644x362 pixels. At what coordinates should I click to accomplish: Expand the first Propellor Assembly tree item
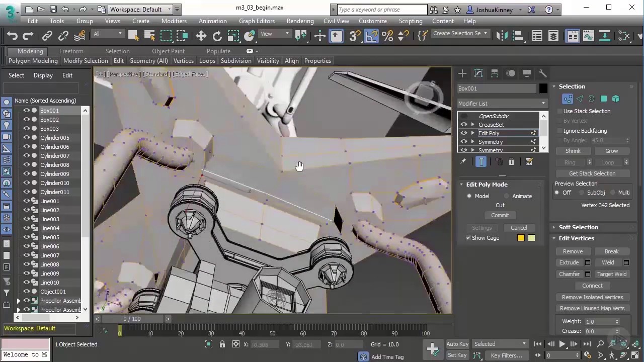point(19,301)
